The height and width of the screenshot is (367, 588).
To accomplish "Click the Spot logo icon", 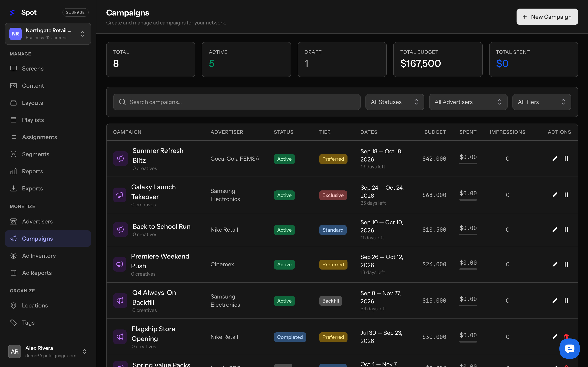I will [12, 12].
